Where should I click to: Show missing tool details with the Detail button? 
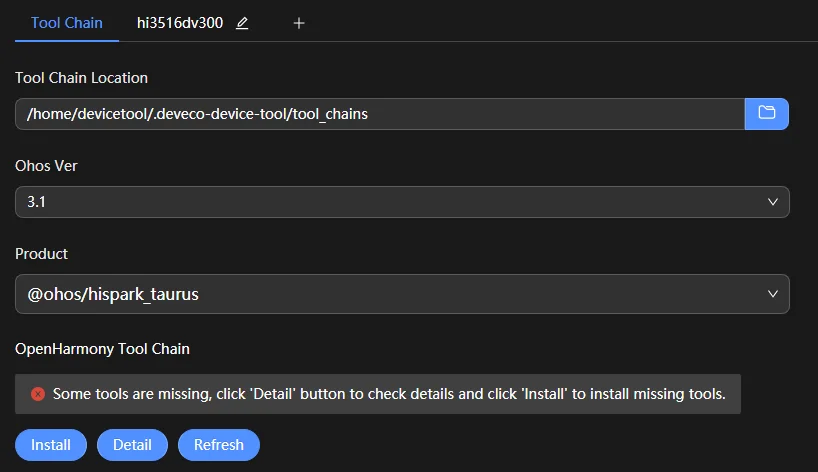pos(133,445)
